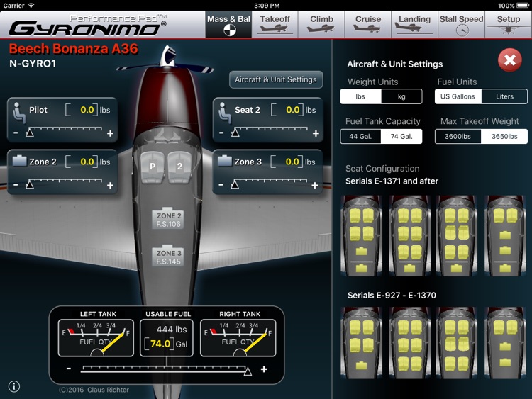This screenshot has height=399, width=532.
Task: Edit the Pilot weight value field
Action: (x=82, y=110)
